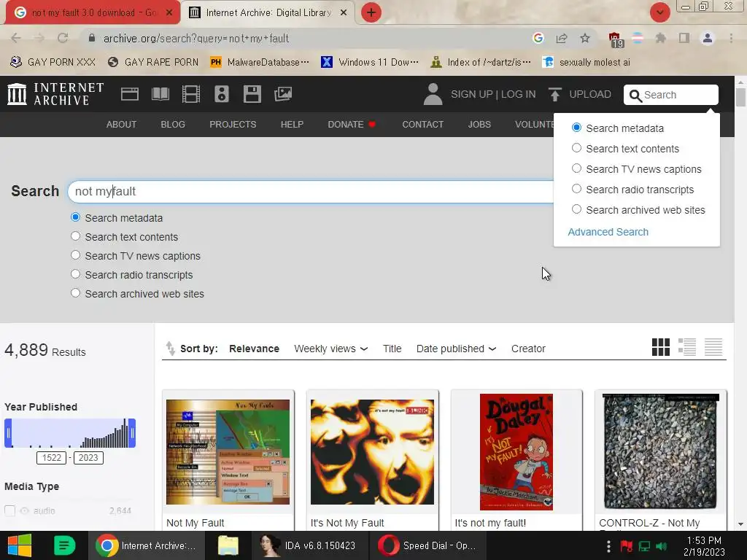Image resolution: width=747 pixels, height=560 pixels.
Task: Open the Audio speaker icon in navbar
Action: (222, 94)
